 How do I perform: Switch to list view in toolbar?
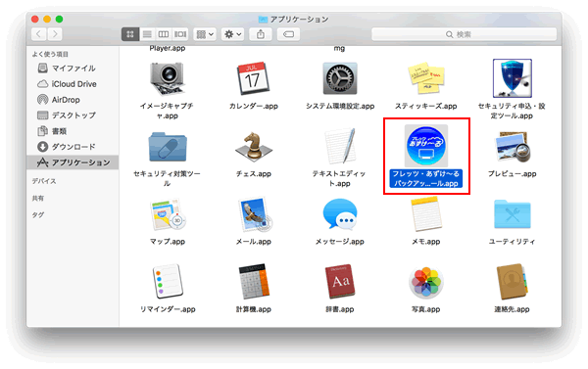147,34
